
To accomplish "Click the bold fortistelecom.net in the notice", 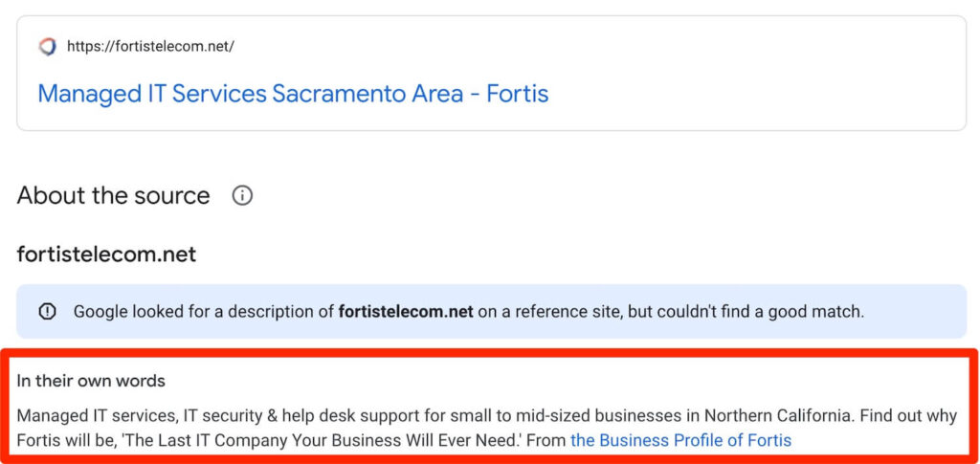I will click(406, 312).
